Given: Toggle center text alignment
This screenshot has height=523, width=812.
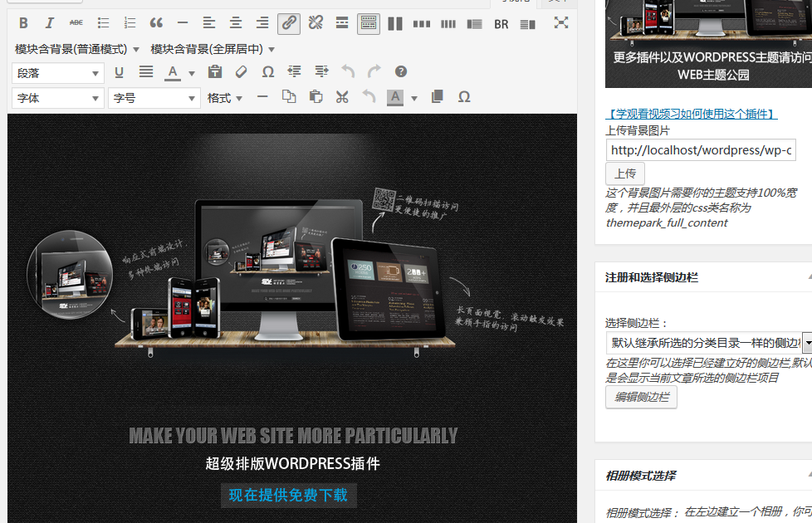Looking at the screenshot, I should point(235,23).
